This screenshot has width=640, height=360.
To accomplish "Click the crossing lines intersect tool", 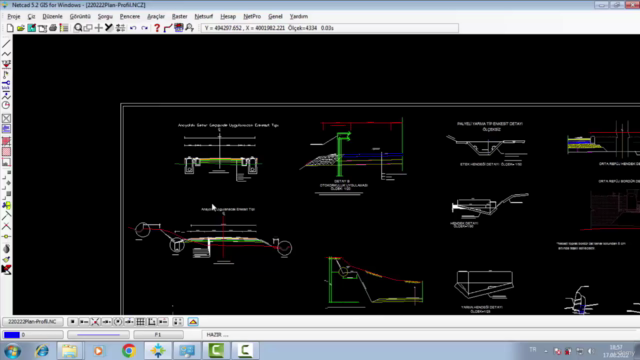I will tap(6, 226).
